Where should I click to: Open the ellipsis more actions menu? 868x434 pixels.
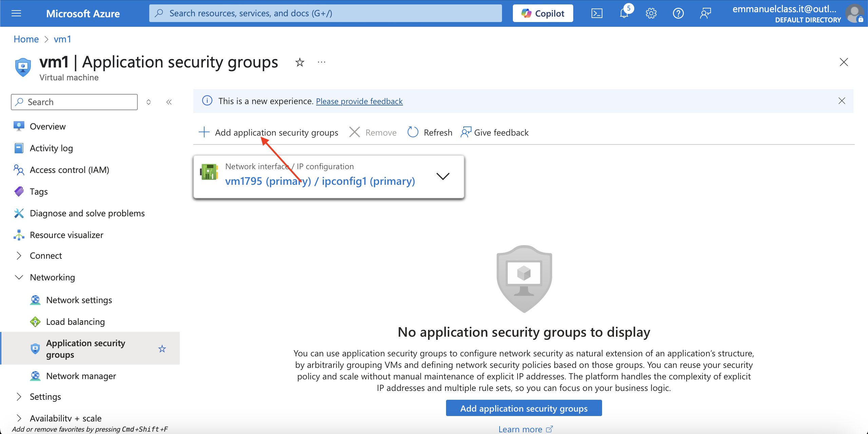point(322,62)
